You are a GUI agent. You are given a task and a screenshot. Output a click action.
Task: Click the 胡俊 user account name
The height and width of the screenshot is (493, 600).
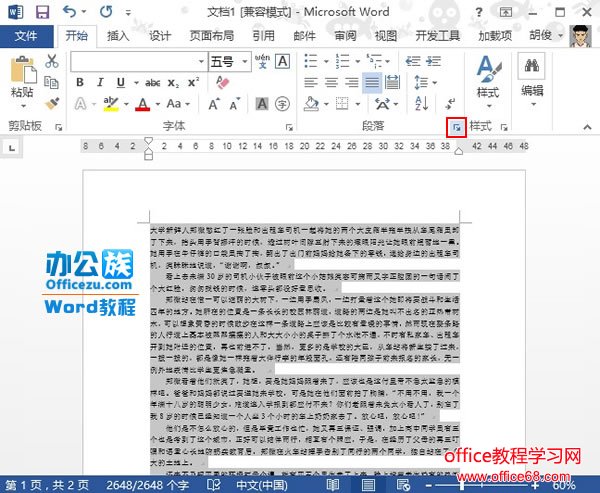click(x=540, y=35)
